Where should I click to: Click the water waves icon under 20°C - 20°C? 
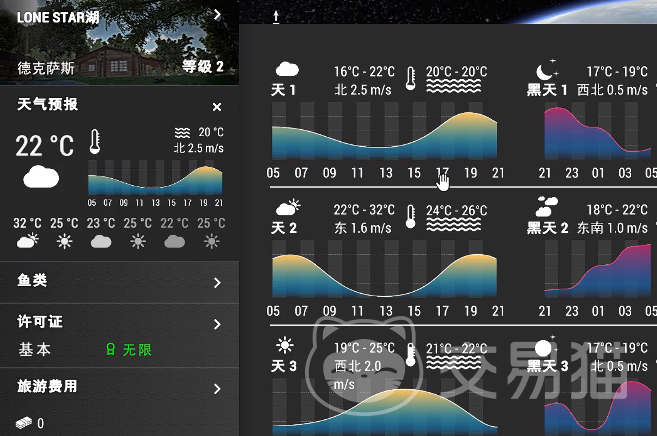pyautogui.click(x=453, y=86)
